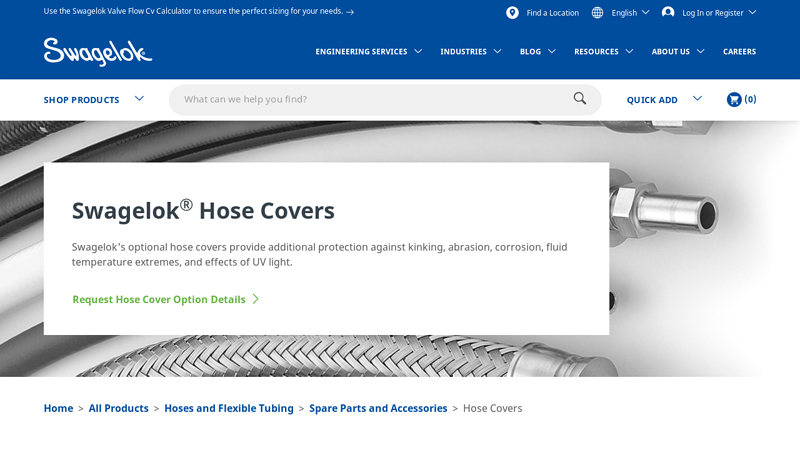800x450 pixels.
Task: Expand the Quick Add chevron
Action: click(697, 98)
